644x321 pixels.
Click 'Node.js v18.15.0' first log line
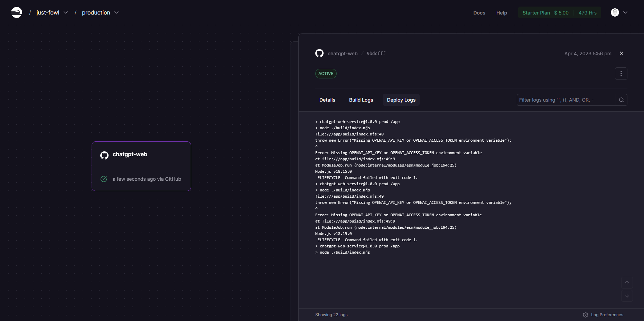pos(334,171)
